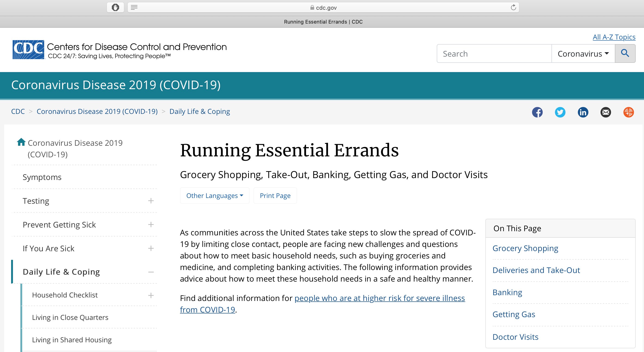Screen dimensions: 644x352
Task: Jump to Grocery Shopping section link
Action: click(x=525, y=248)
